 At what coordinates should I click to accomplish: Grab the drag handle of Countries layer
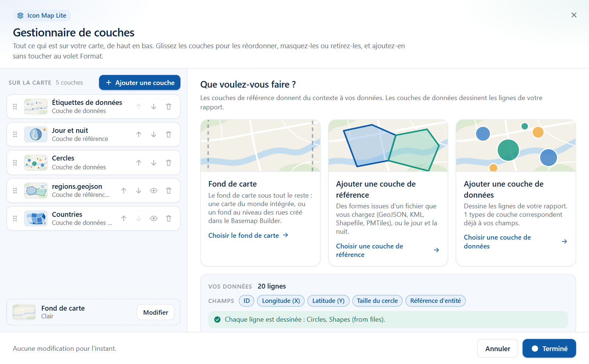tap(15, 219)
